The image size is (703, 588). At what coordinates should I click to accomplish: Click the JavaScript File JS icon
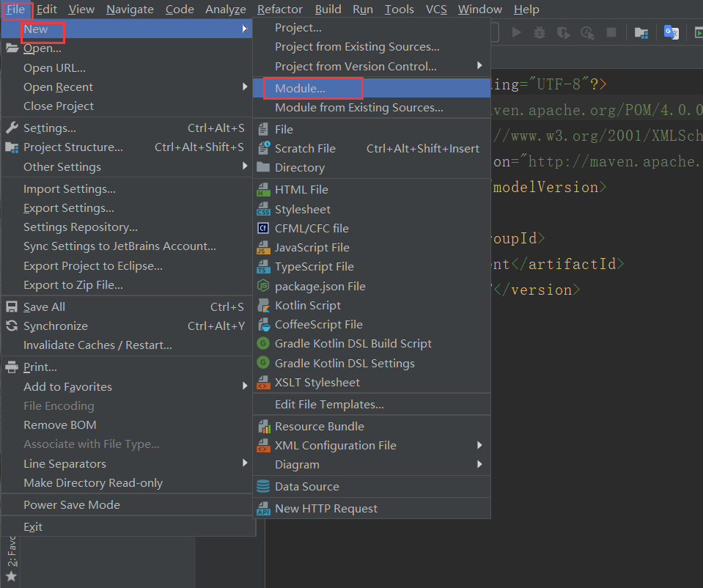click(264, 248)
